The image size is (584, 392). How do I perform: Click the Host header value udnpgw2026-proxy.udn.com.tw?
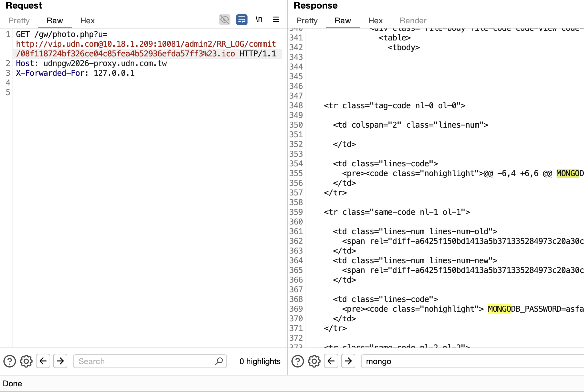pos(105,64)
